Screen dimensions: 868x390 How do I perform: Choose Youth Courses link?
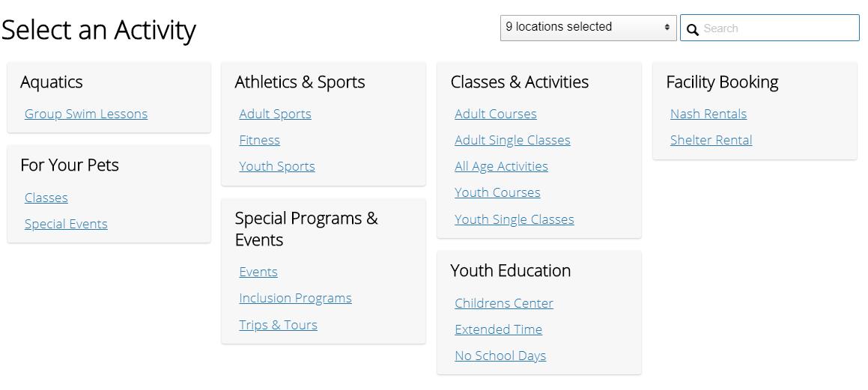498,192
